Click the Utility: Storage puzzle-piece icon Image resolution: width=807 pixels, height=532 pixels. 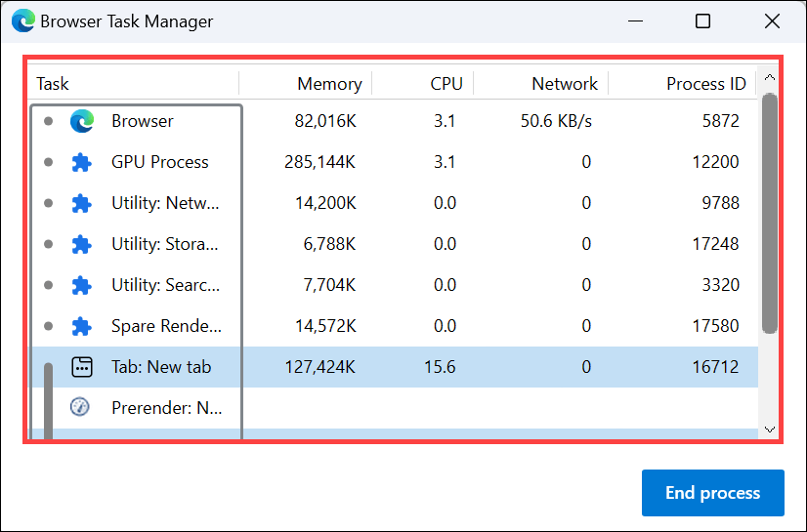81,244
